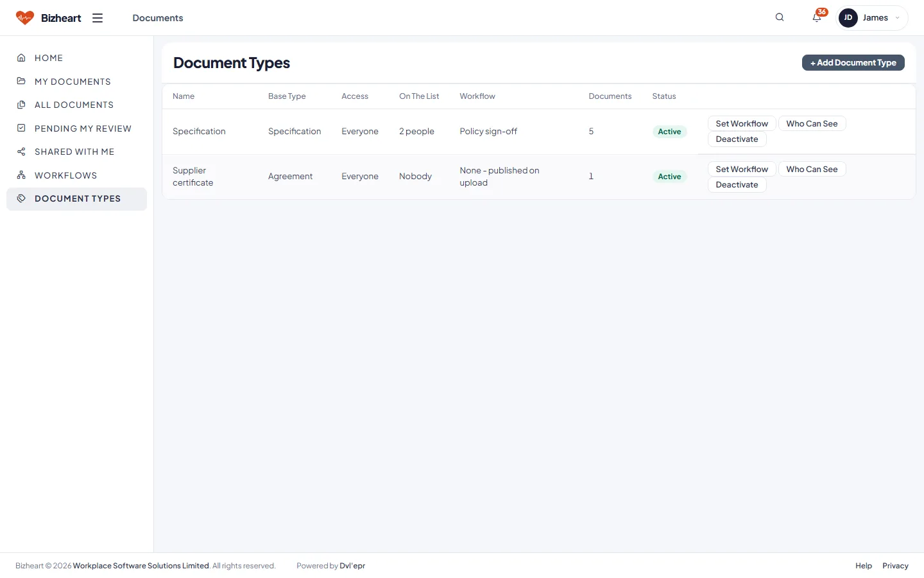
Task: Open ALL DOCUMENTS in sidebar
Action: tap(77, 105)
